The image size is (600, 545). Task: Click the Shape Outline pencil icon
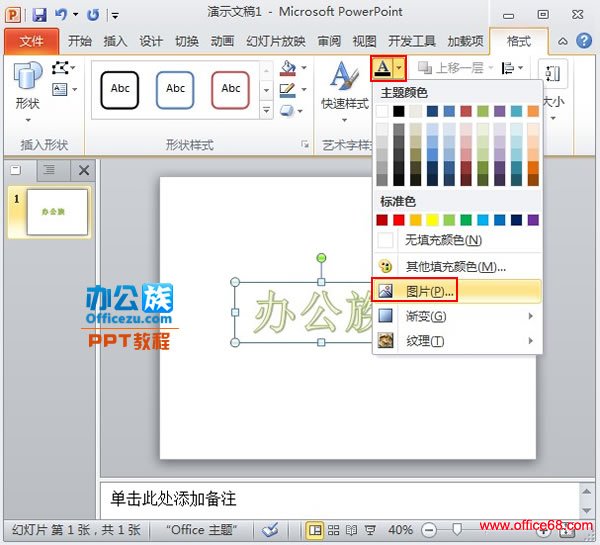[288, 90]
